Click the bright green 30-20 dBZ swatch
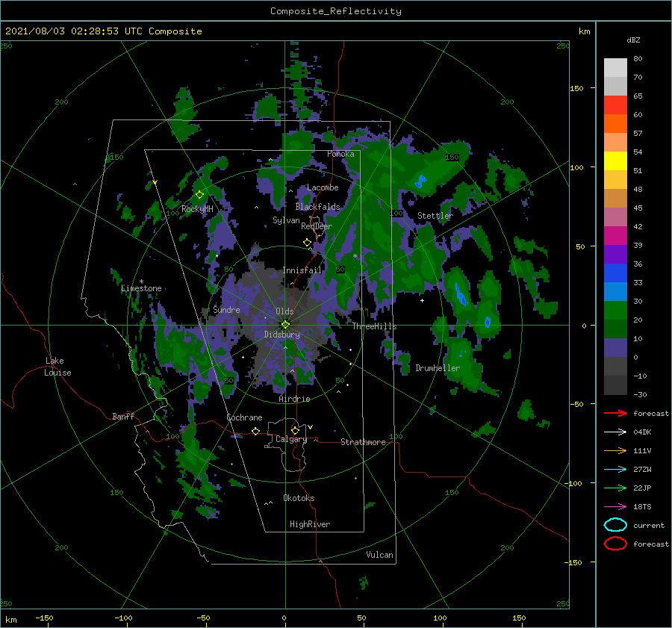 click(615, 311)
